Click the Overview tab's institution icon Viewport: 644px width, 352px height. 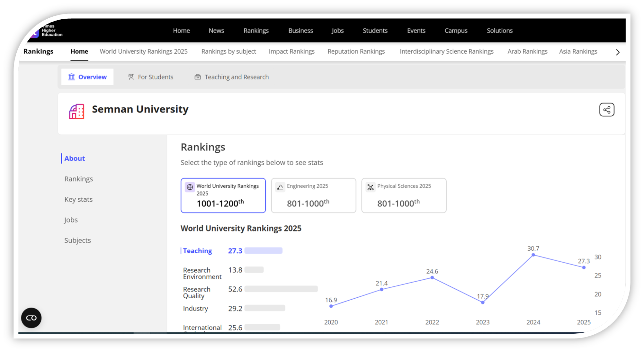71,77
